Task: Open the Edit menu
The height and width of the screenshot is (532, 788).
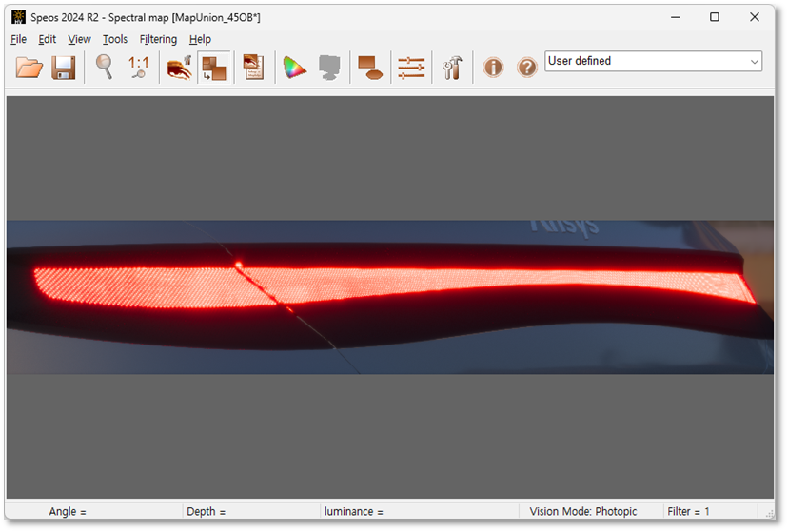Action: tap(48, 39)
